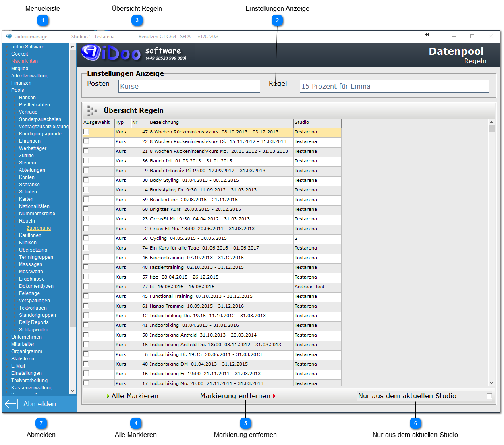
Task: Select row Functional Training
Action: pos(212,296)
